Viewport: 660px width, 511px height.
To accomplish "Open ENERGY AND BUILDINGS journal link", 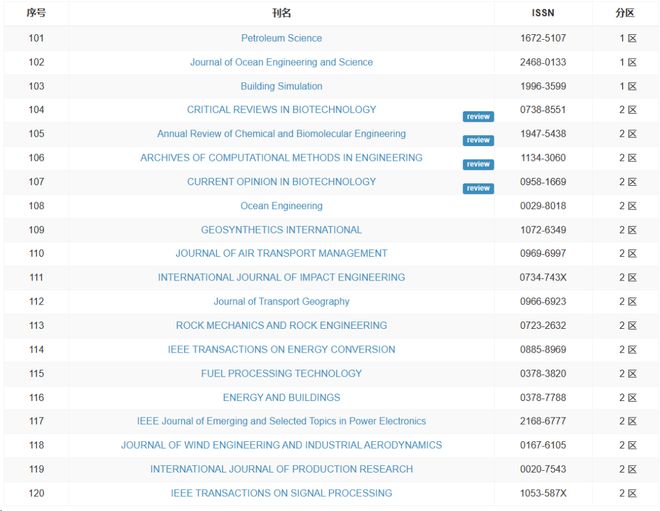I will [281, 398].
